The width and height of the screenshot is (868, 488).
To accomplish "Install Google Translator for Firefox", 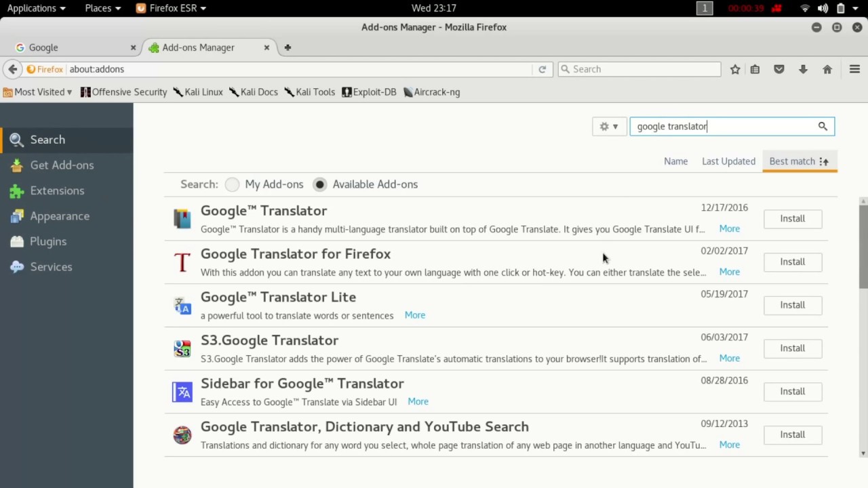I will tap(792, 262).
